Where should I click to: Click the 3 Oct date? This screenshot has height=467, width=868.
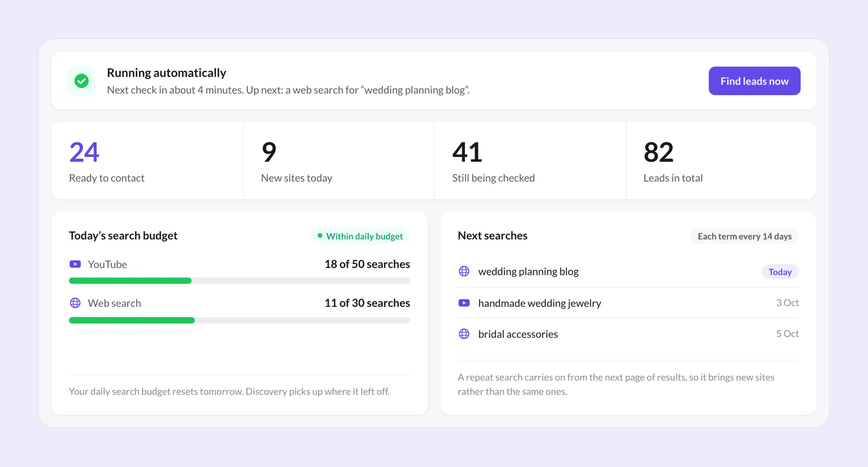[787, 302]
